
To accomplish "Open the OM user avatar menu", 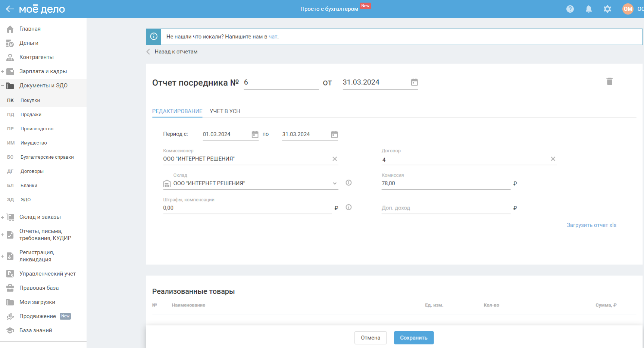I will pos(628,9).
